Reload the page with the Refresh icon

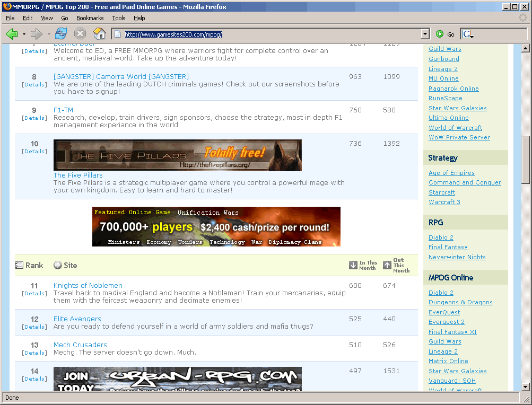(61, 34)
